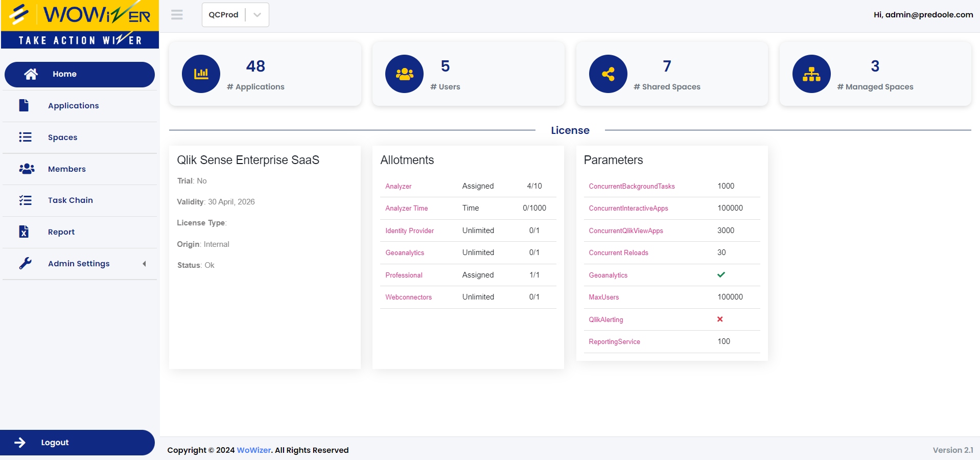Click the Applications document icon
The image size is (980, 460).
pos(24,105)
